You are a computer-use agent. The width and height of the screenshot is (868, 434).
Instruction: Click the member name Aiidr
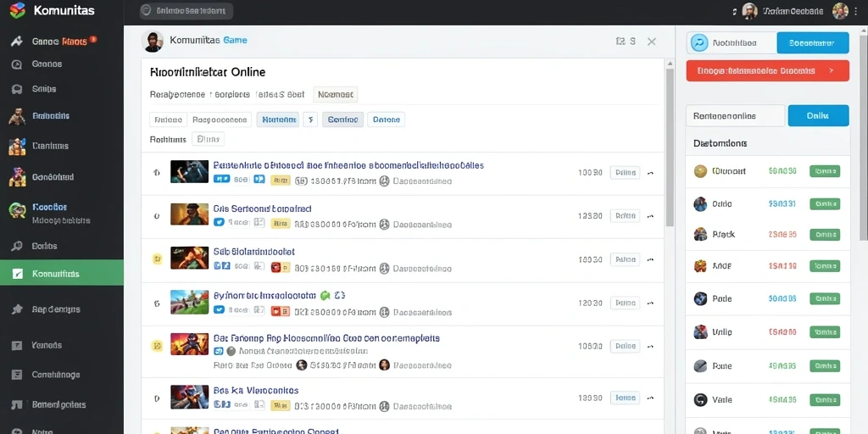(x=722, y=265)
